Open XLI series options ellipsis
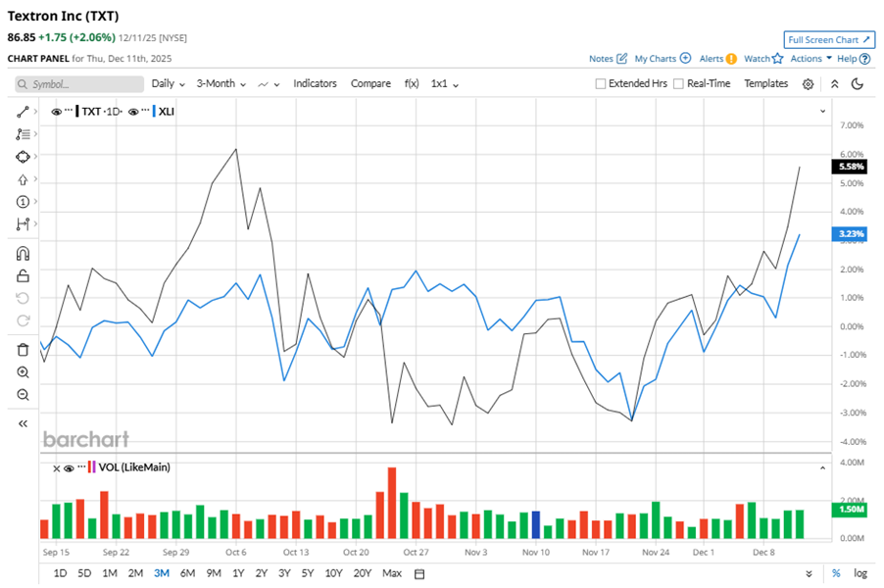The image size is (884, 588). click(146, 110)
